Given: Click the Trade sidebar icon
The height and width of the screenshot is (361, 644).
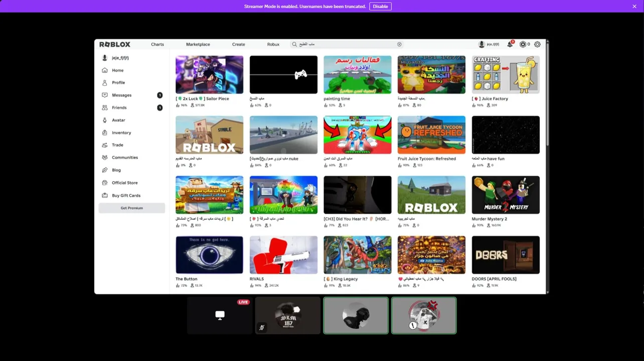Looking at the screenshot, I should pos(104,145).
